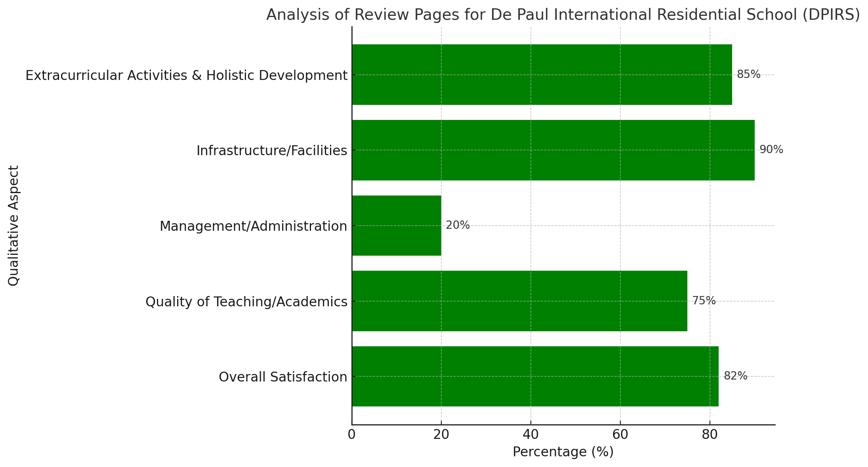Click the Management/Administration green bar

pos(396,226)
